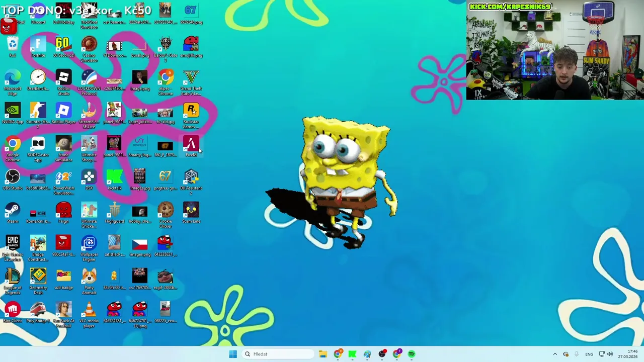Open the Party Animals shortcut

click(89, 282)
